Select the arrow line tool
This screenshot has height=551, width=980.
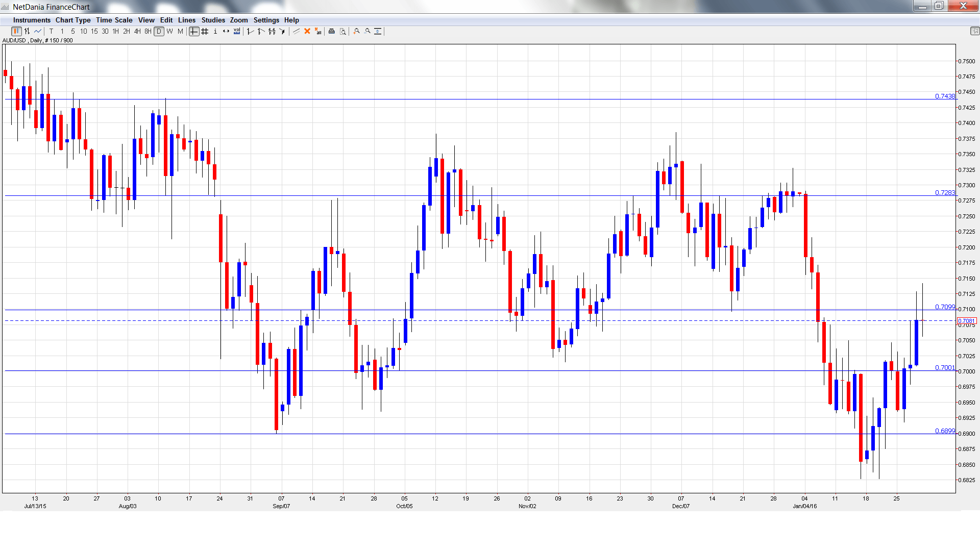coord(282,32)
